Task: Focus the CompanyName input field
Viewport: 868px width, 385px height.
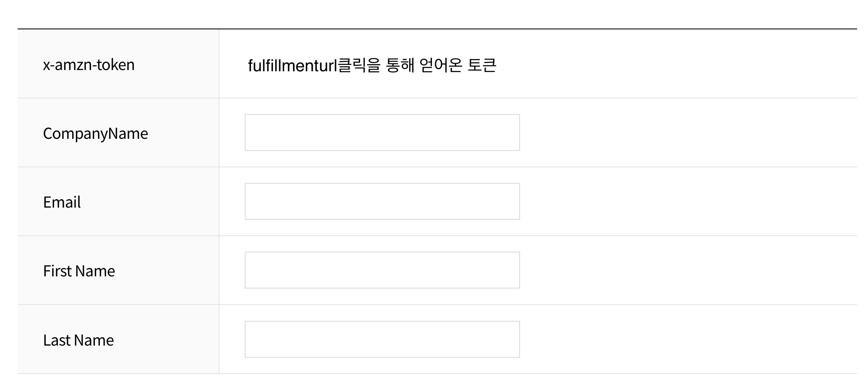Action: point(382,133)
